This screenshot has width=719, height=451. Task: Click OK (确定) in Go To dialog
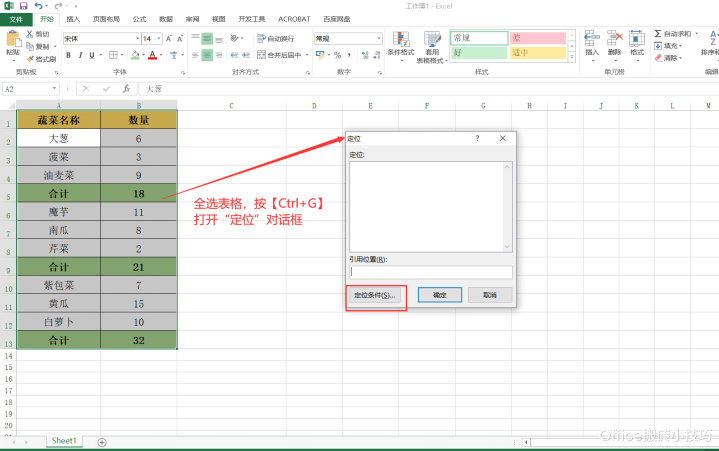pos(440,295)
